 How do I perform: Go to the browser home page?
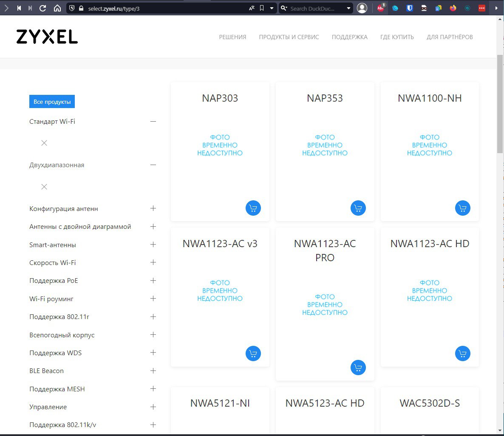[x=57, y=9]
